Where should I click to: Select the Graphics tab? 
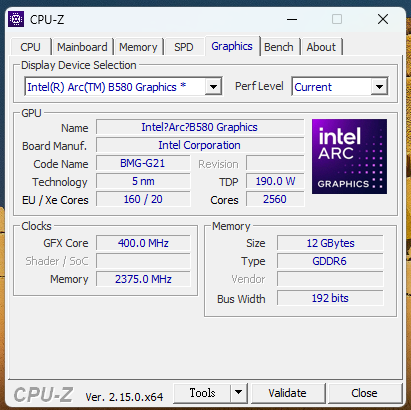pos(232,46)
